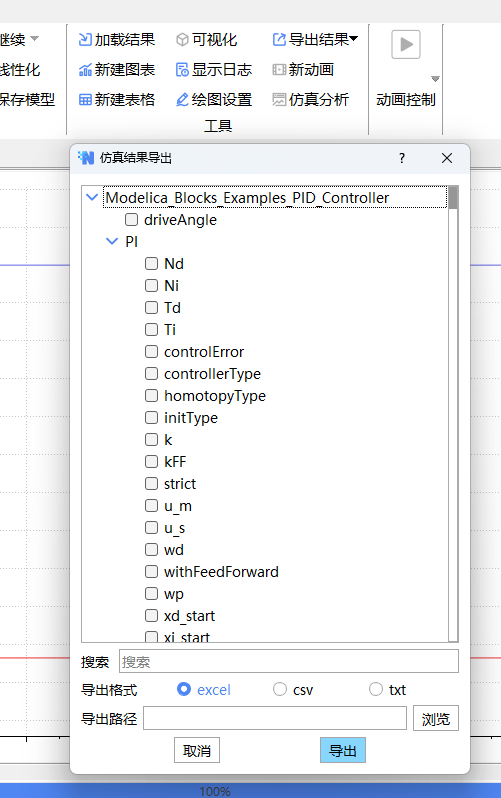This screenshot has height=798, width=501.
Task: Toggle the wp checkbox
Action: pos(151,593)
